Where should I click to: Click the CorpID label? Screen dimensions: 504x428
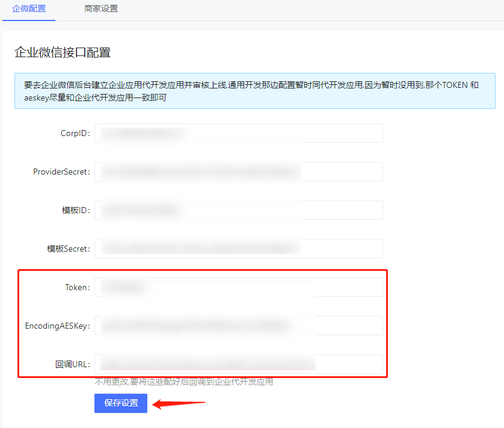pos(75,133)
